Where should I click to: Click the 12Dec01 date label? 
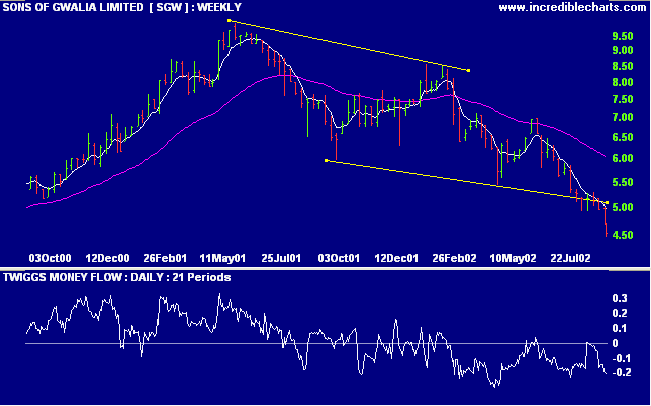point(396,258)
